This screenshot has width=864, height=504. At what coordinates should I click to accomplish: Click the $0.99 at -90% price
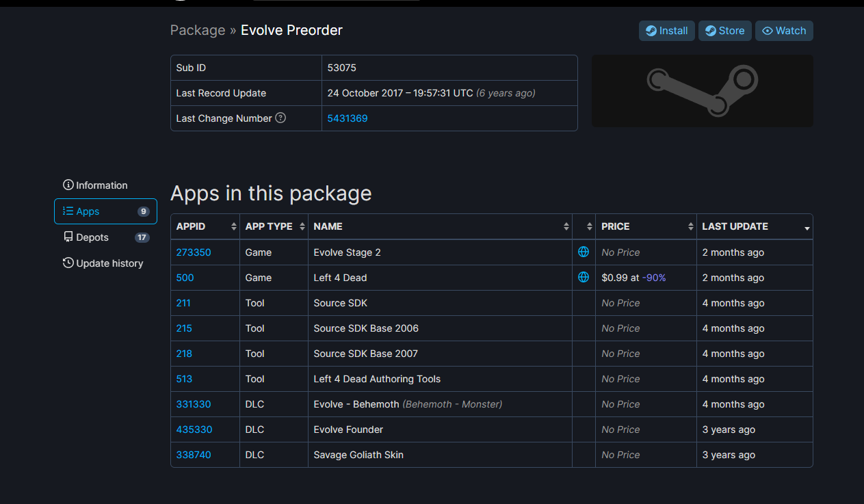tap(633, 278)
